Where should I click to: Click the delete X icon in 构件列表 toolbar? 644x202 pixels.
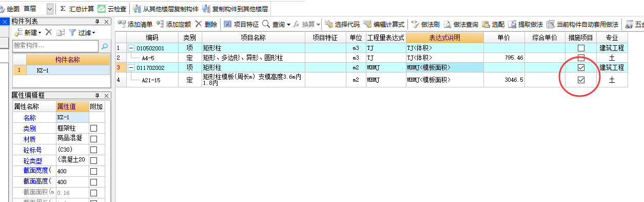coord(49,32)
